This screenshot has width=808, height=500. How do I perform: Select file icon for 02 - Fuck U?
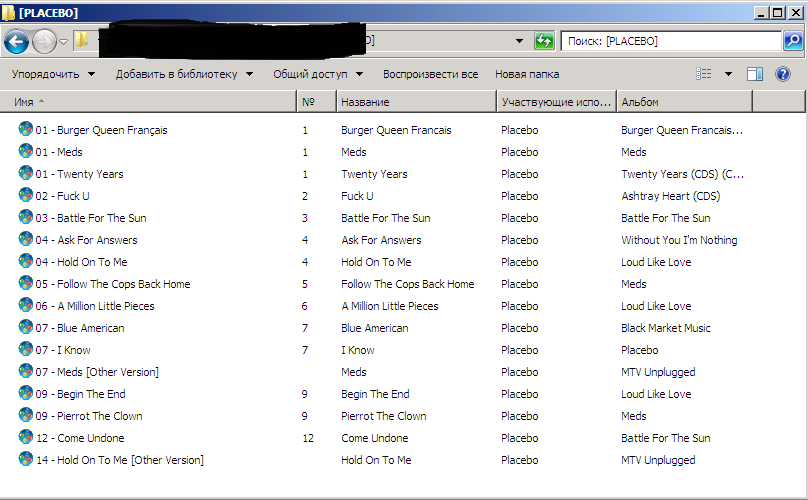(x=25, y=195)
